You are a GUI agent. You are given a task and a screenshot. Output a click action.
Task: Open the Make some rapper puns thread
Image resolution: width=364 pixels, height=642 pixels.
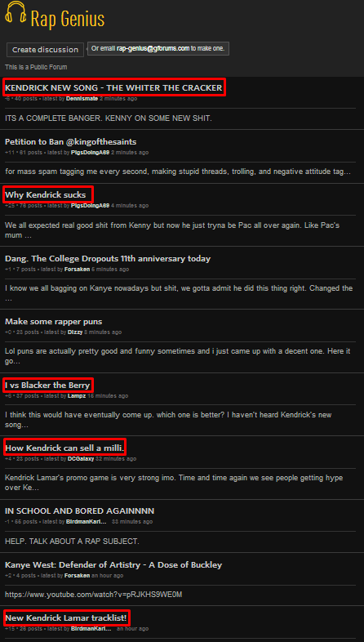point(54,322)
